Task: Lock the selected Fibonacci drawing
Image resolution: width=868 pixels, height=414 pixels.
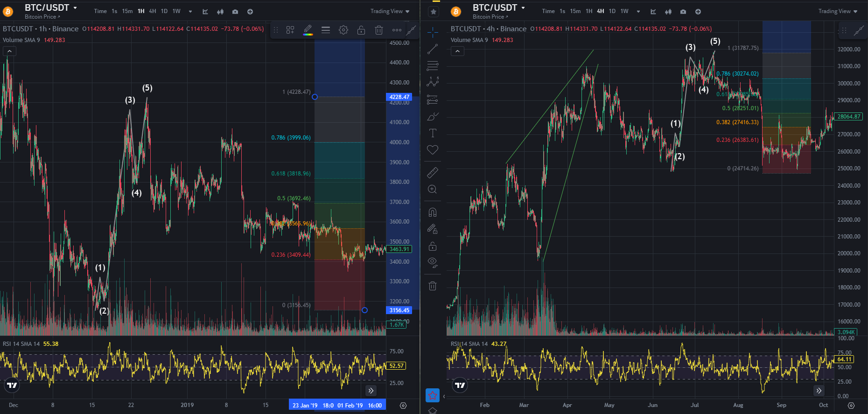Action: coord(361,30)
